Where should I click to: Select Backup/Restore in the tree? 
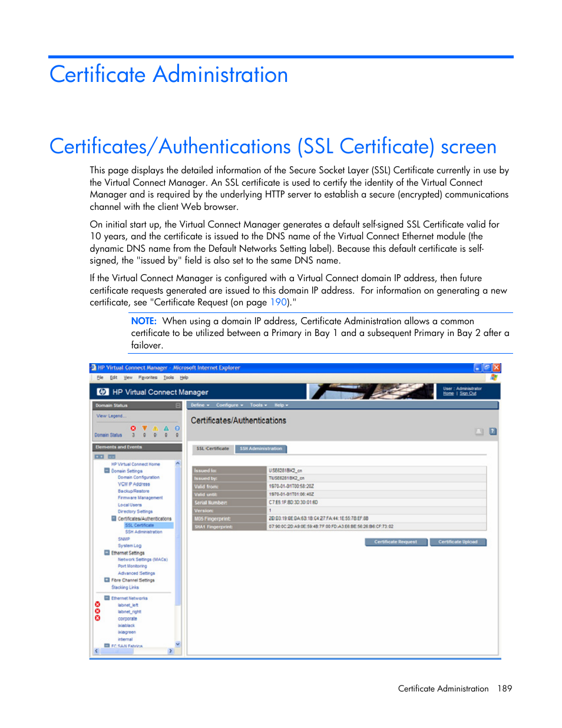pos(134,491)
